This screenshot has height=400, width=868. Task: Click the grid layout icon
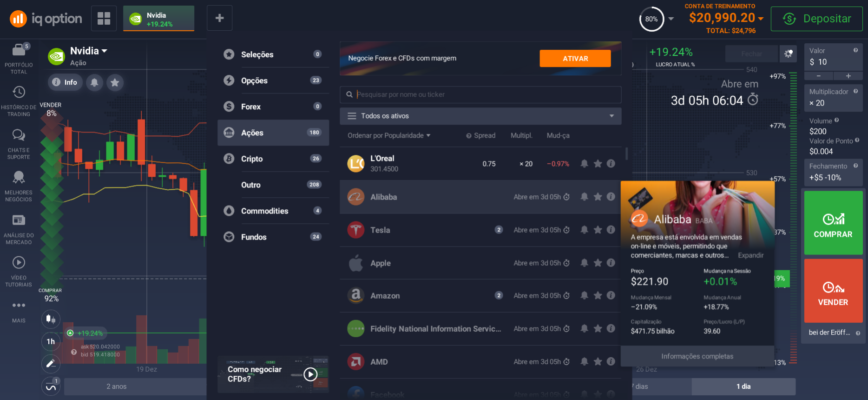click(x=104, y=18)
